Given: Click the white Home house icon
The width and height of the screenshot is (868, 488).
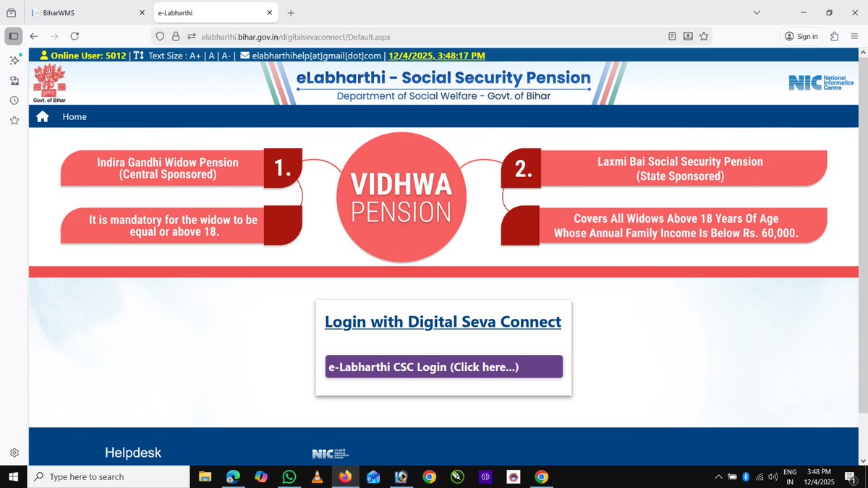Looking at the screenshot, I should [43, 116].
